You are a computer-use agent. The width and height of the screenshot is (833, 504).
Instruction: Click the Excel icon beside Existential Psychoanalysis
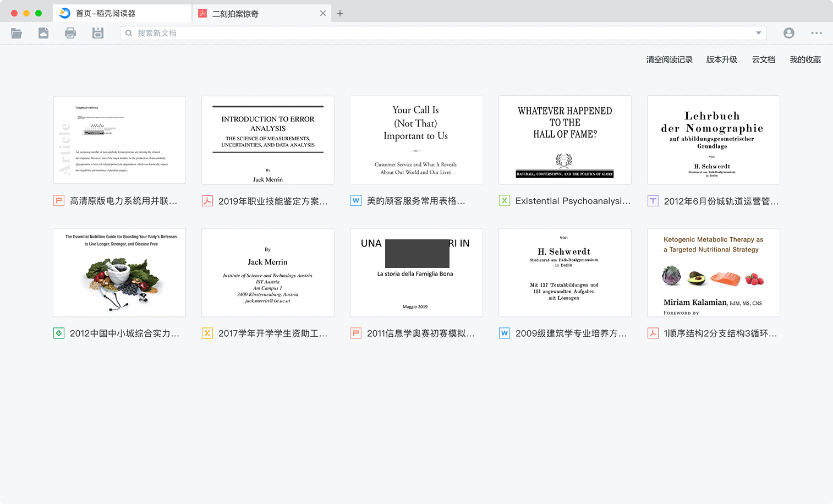(x=504, y=201)
